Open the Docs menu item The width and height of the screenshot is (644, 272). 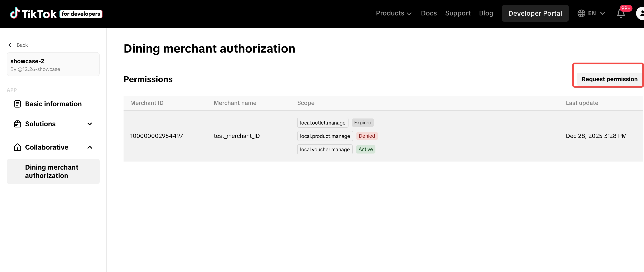(x=429, y=14)
